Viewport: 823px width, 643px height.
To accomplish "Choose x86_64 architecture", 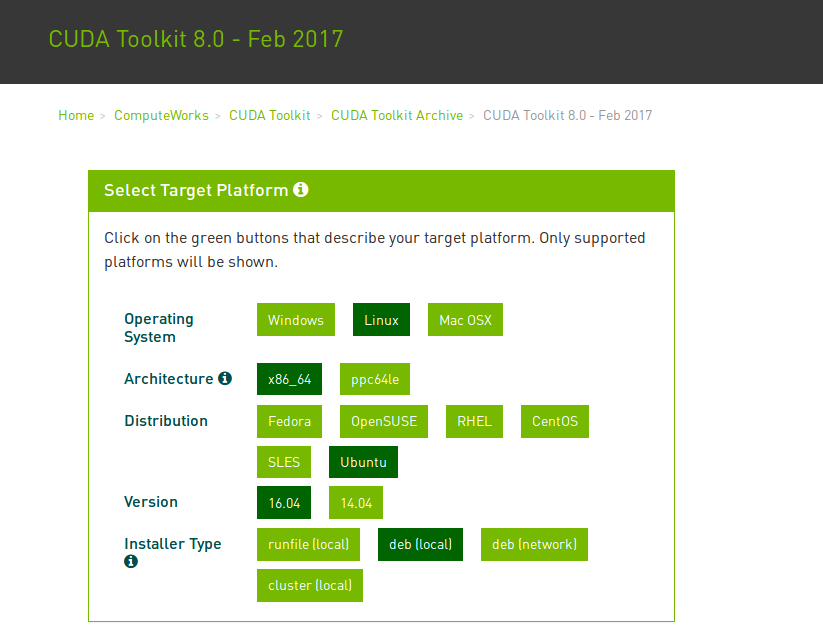I will point(290,379).
